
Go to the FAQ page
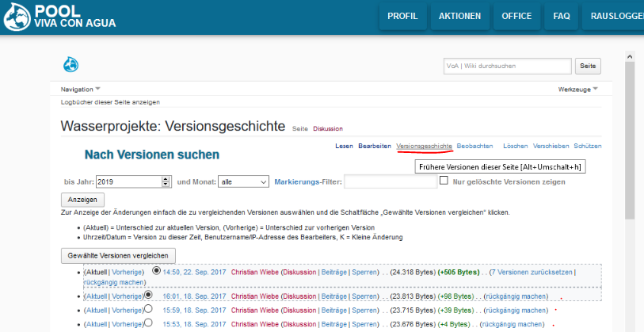[561, 16]
